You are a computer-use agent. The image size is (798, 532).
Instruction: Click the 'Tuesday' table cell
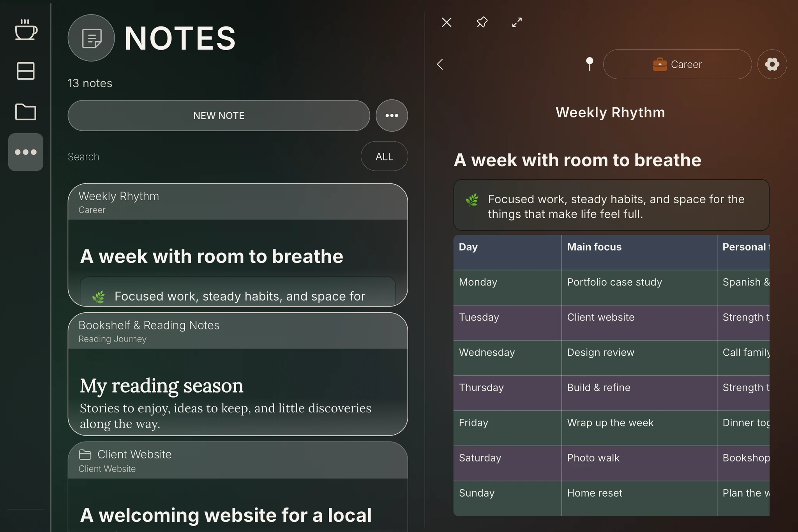tap(507, 322)
